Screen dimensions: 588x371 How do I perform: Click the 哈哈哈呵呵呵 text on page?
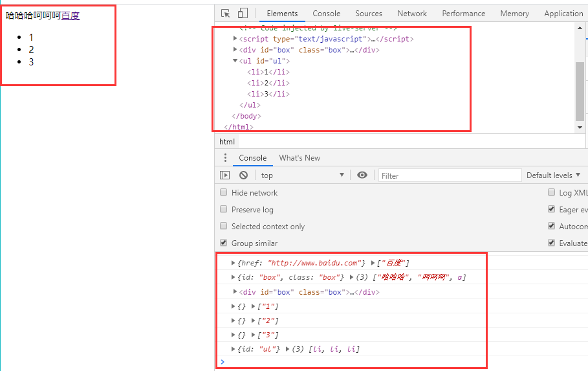(x=33, y=16)
